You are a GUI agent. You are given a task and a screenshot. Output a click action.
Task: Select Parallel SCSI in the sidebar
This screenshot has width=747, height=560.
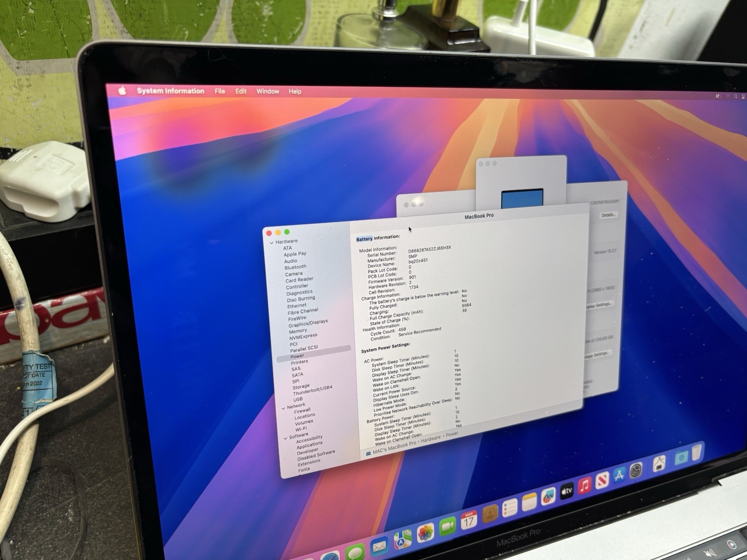[304, 349]
